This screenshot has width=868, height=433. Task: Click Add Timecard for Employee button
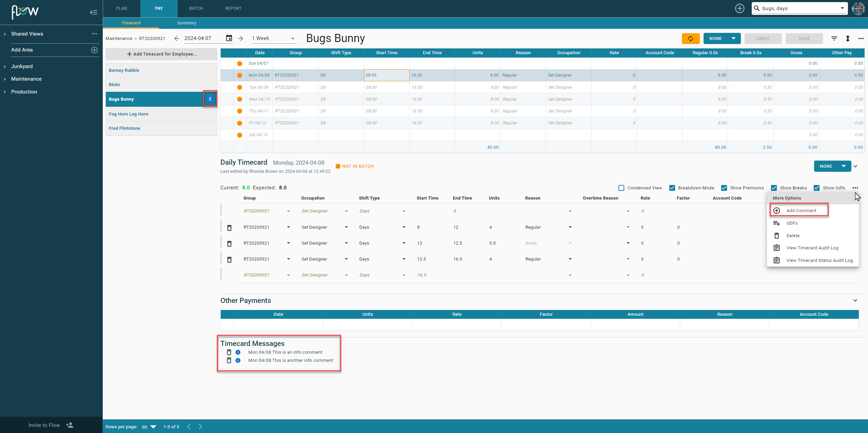[x=161, y=54]
